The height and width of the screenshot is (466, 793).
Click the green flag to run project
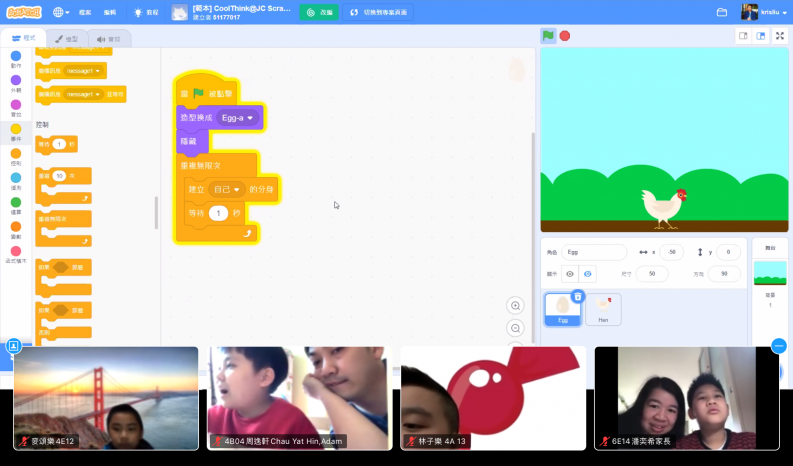548,35
